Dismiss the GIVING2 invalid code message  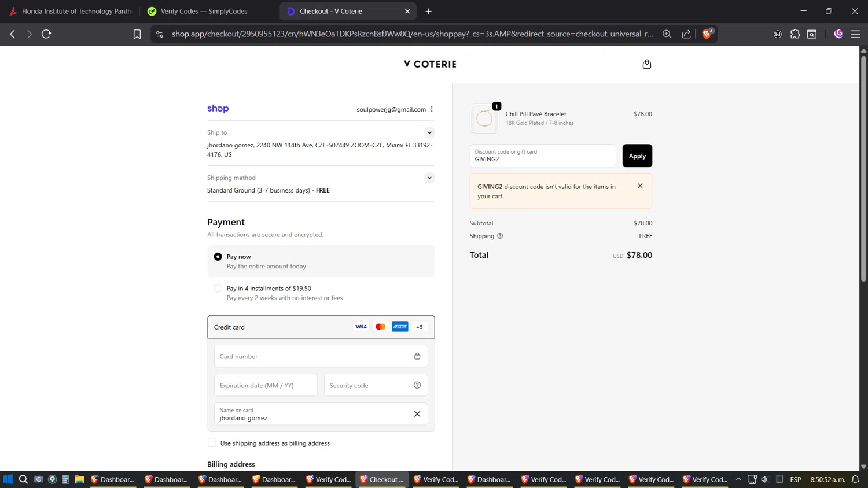tap(640, 186)
